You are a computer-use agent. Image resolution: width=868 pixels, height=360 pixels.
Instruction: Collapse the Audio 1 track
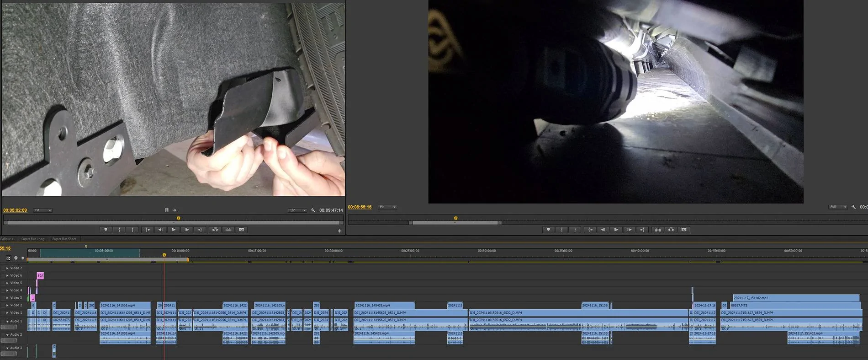[x=7, y=321]
